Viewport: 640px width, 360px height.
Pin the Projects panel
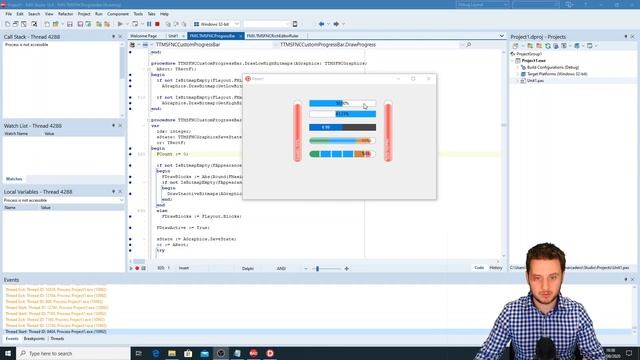click(x=626, y=36)
